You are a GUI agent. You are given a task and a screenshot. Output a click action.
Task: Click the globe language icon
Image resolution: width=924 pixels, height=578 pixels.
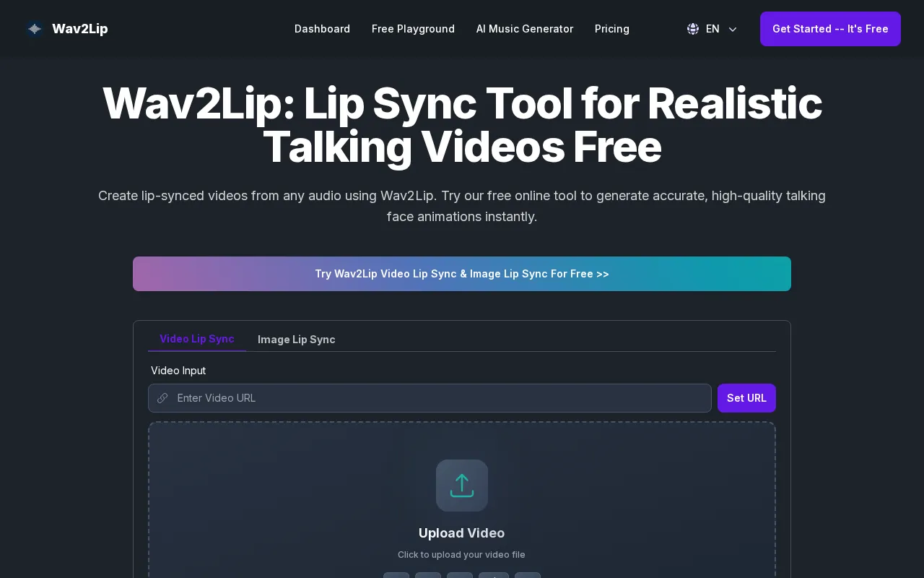point(693,29)
